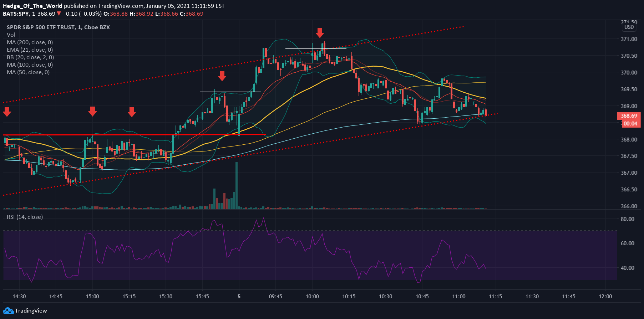Viewport: 644px width, 319px height.
Task: Click the 371.00 price axis label
Action: click(x=629, y=39)
